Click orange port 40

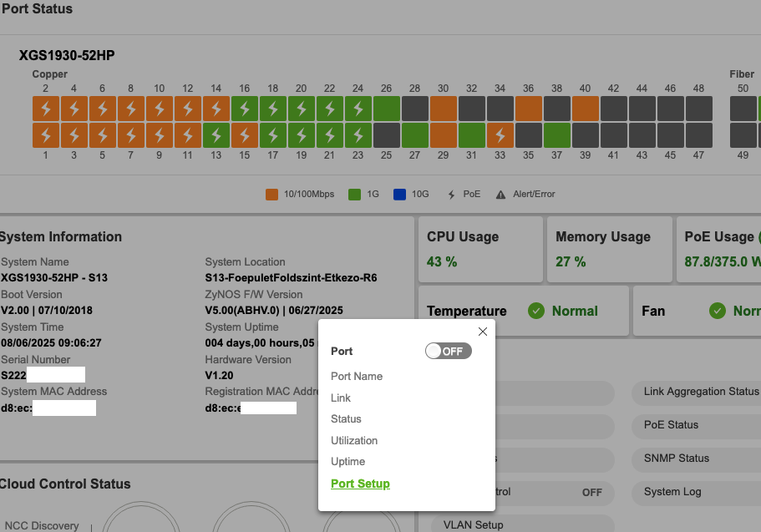point(586,109)
